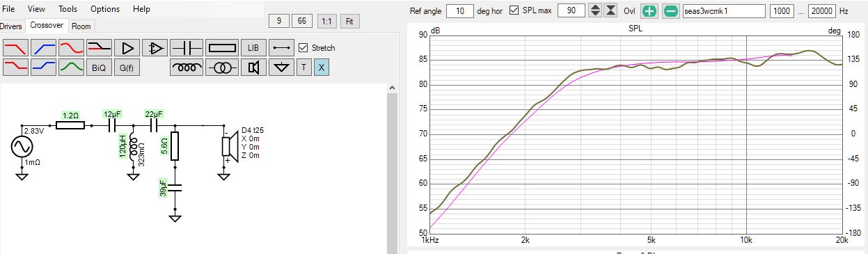Select the red low-shelf filter block

click(15, 68)
